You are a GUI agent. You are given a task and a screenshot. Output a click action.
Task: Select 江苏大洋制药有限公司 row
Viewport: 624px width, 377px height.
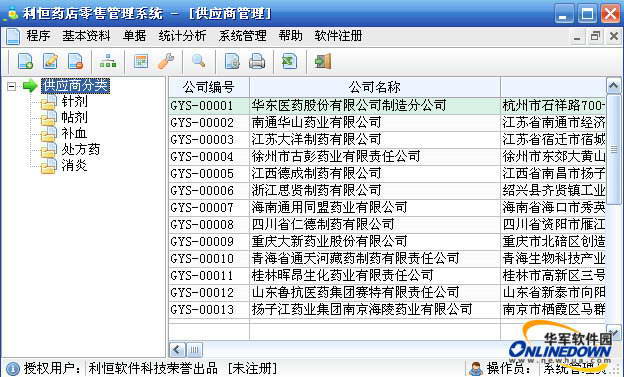coord(387,140)
